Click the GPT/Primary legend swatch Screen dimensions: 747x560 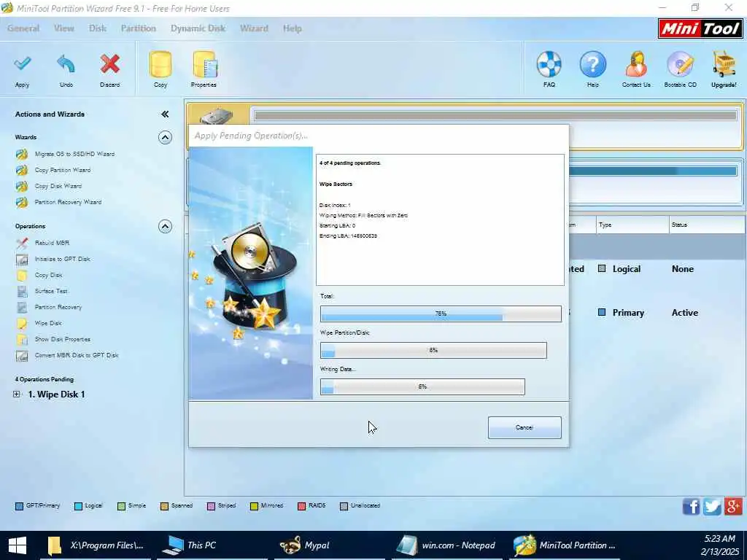pos(19,506)
